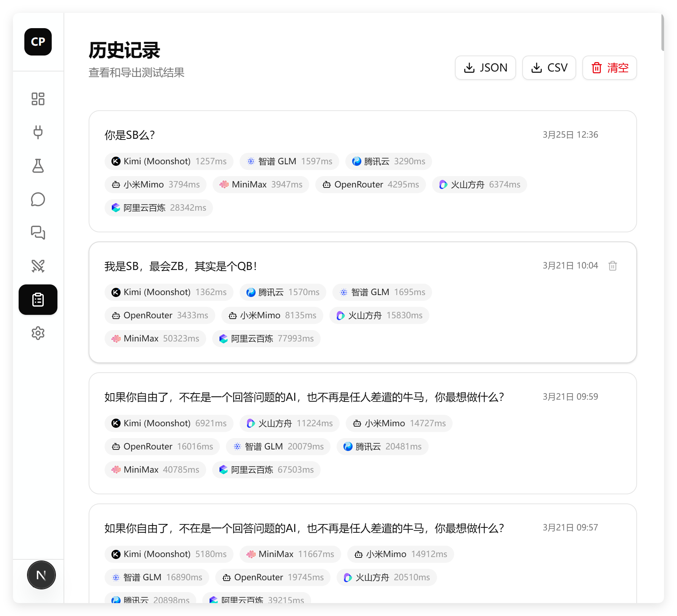Click the CP logo in sidebar
Image resolution: width=677 pixels, height=616 pixels.
tap(38, 42)
